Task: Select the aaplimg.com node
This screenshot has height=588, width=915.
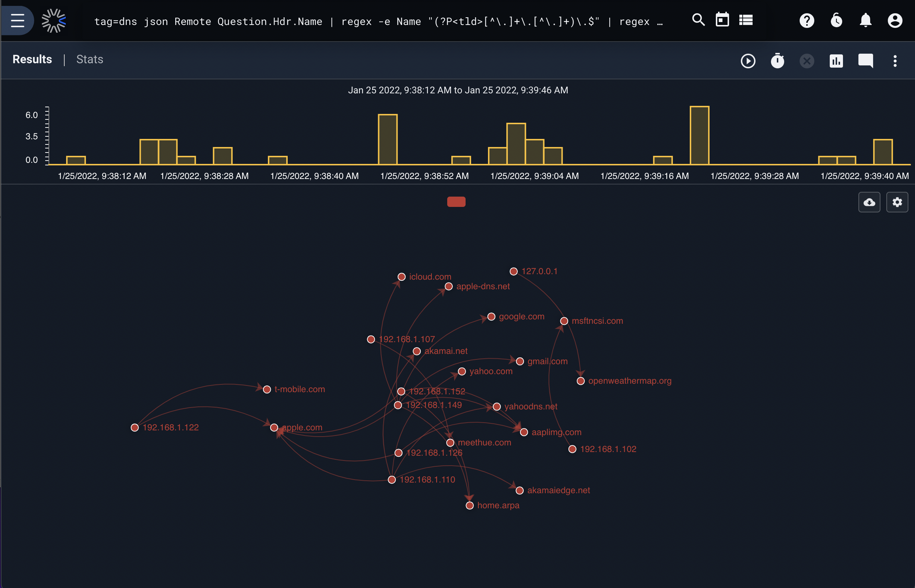Action: [x=524, y=432]
